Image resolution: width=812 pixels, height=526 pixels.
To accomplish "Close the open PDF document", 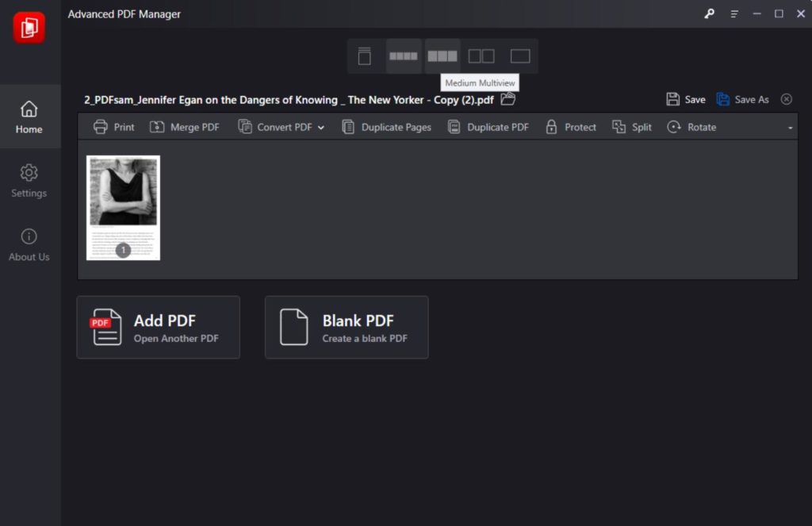I will click(x=786, y=99).
